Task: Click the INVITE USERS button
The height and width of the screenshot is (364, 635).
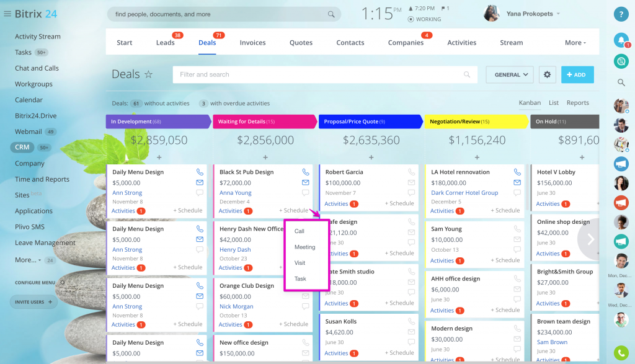Action: coord(33,301)
